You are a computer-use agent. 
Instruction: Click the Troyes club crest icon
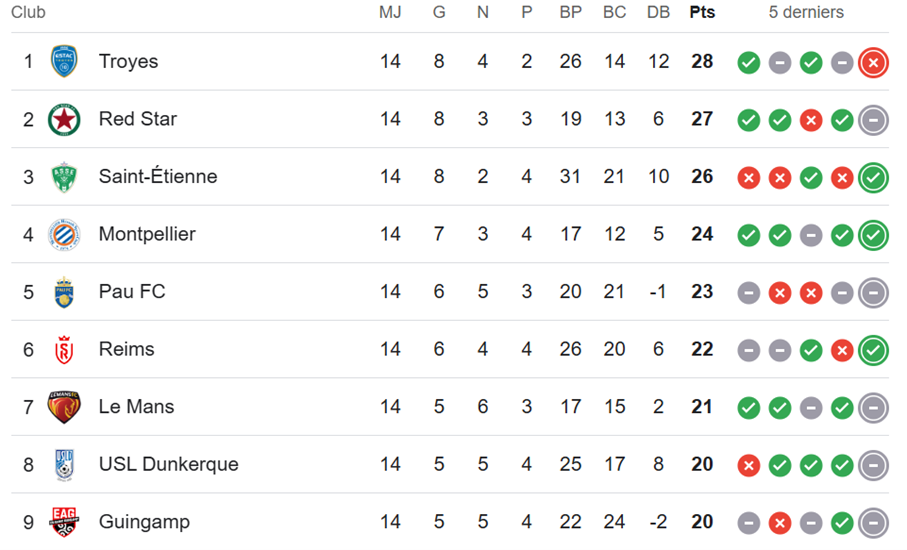(x=64, y=61)
